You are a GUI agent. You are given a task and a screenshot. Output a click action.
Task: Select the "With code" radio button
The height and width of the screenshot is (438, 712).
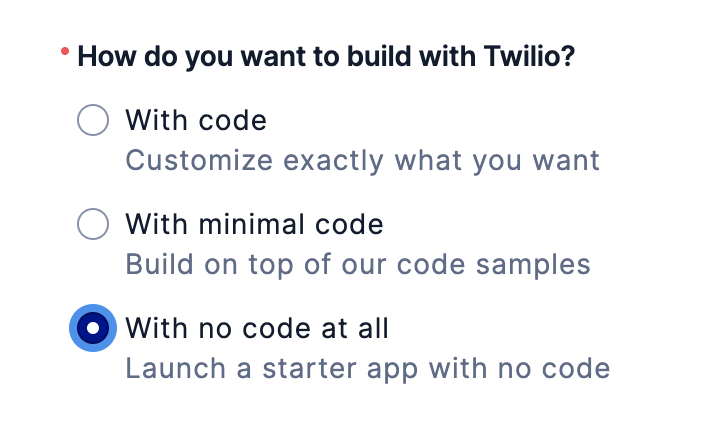point(93,120)
